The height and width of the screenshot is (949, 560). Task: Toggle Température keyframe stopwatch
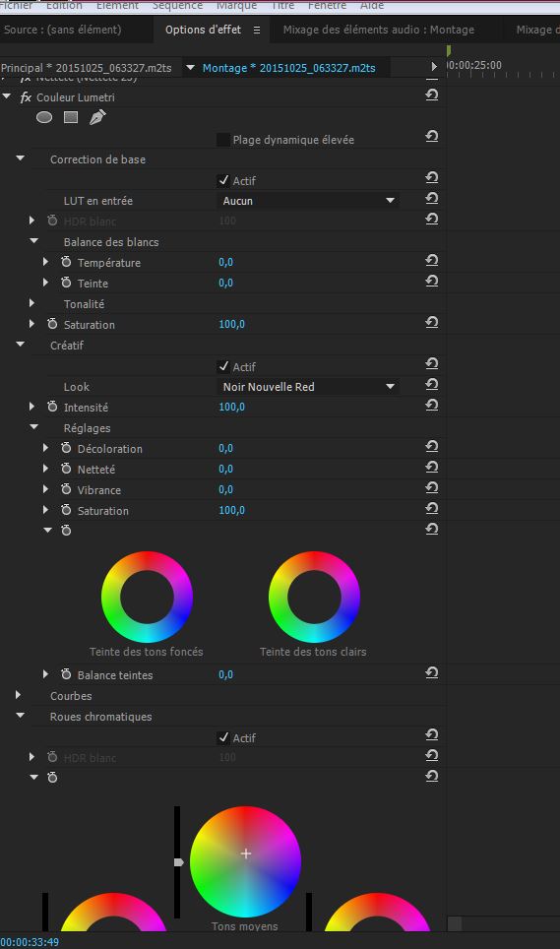[66, 262]
